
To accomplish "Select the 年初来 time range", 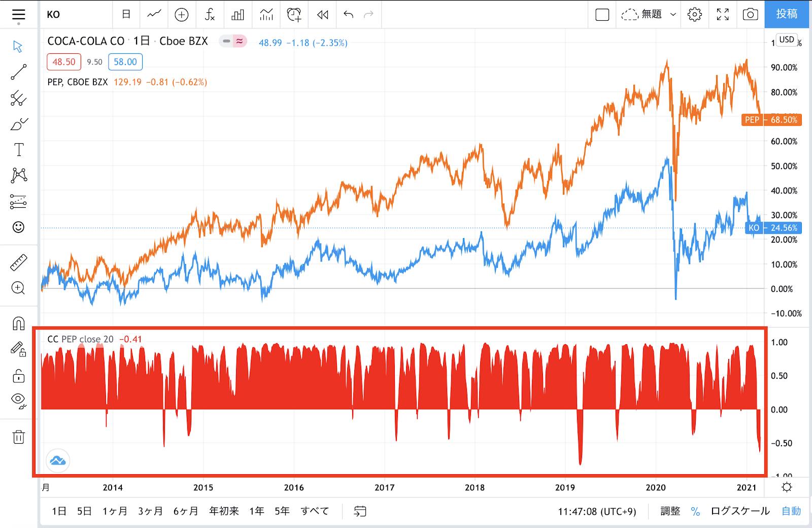I will point(224,511).
